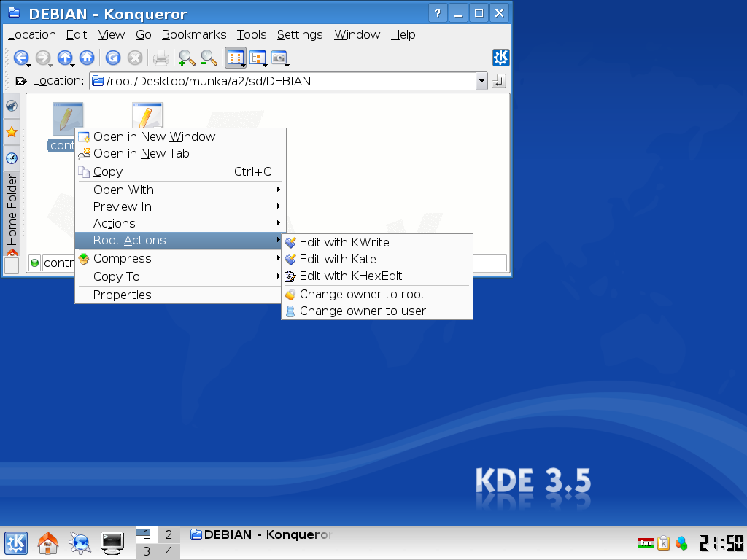The width and height of the screenshot is (747, 560).
Task: Select Change owner to root
Action: tap(377, 295)
